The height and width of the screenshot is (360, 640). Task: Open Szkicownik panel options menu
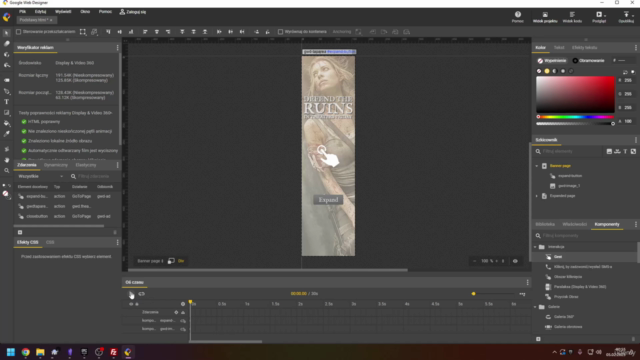(636, 140)
